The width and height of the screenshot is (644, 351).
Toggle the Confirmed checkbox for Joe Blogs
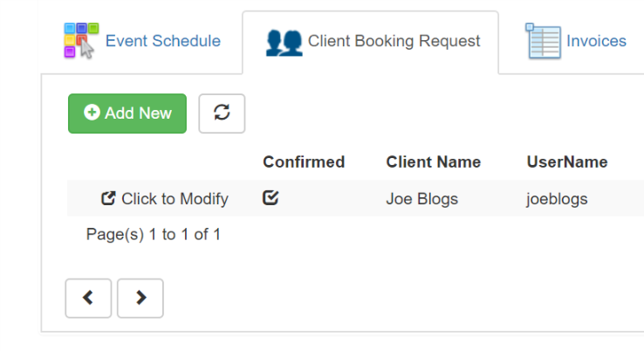pyautogui.click(x=271, y=197)
